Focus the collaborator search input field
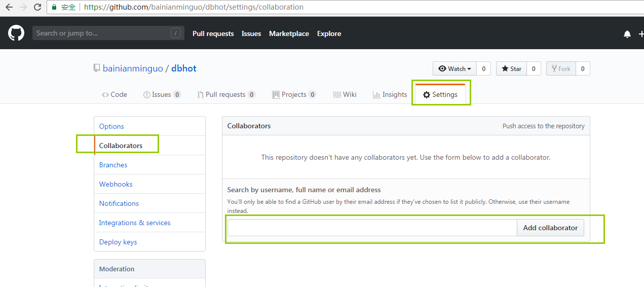 click(x=372, y=228)
